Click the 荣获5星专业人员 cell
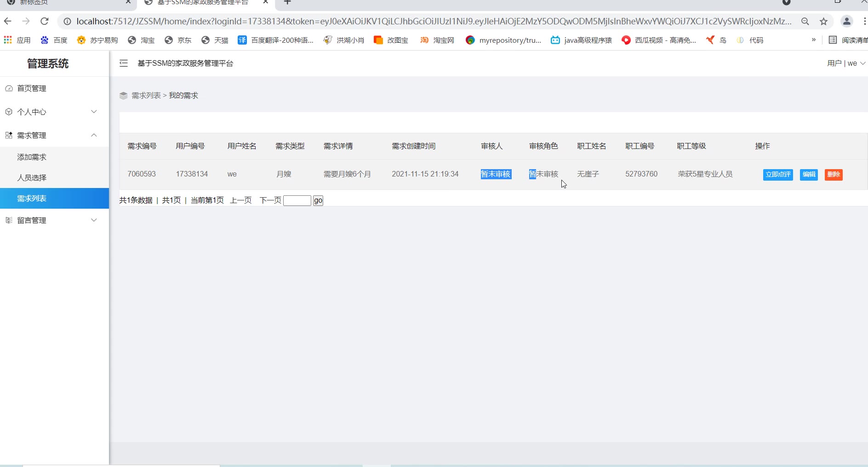 tap(705, 174)
